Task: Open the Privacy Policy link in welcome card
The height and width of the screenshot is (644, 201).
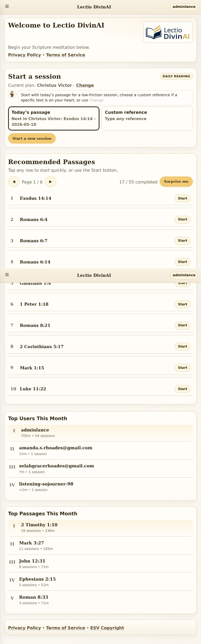Action: pyautogui.click(x=24, y=55)
